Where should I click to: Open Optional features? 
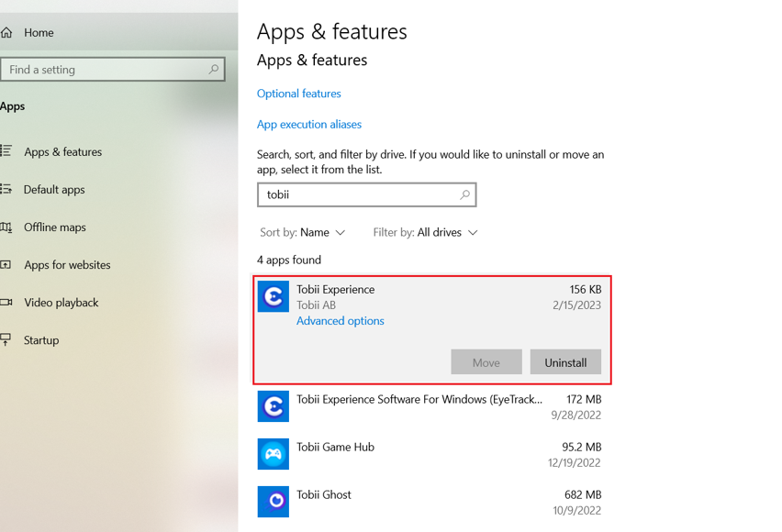click(x=298, y=93)
